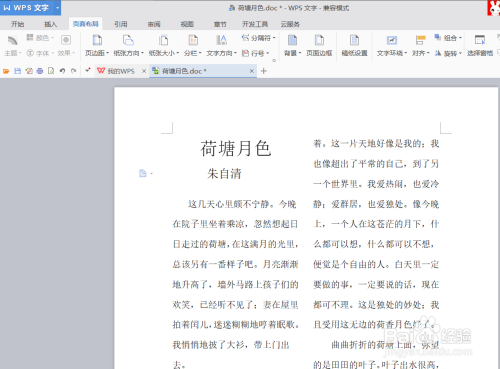500x369 pixels.
Task: Open Manuscript Paper Settings (稿纸设置)
Action: [354, 45]
